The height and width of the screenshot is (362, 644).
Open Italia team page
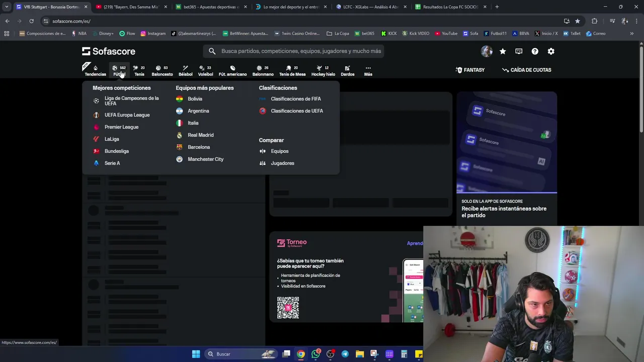(187, 123)
